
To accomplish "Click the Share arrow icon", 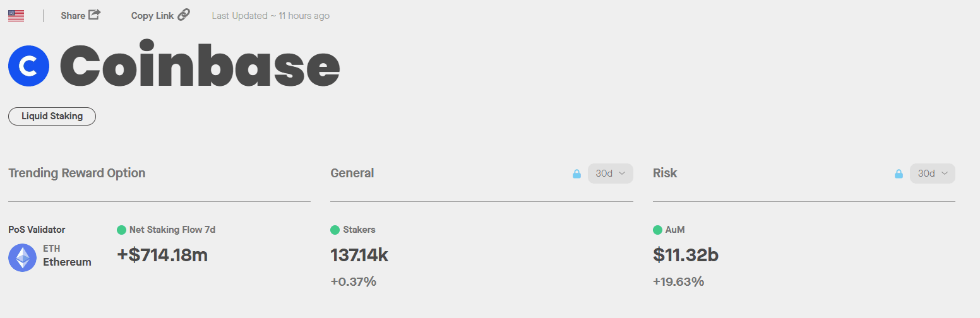I will (94, 15).
